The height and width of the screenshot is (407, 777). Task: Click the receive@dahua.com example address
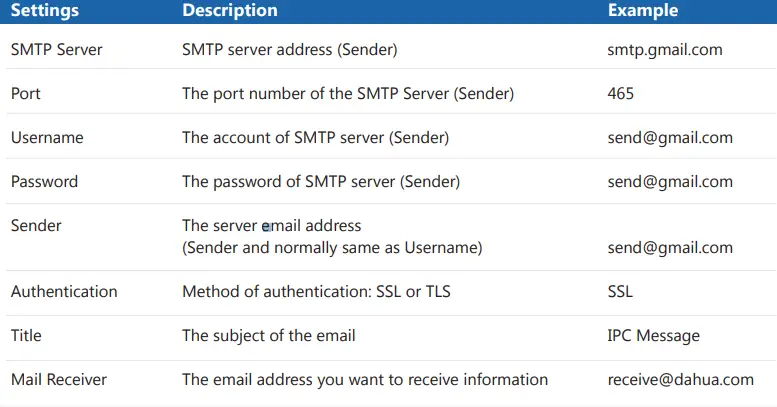point(680,380)
